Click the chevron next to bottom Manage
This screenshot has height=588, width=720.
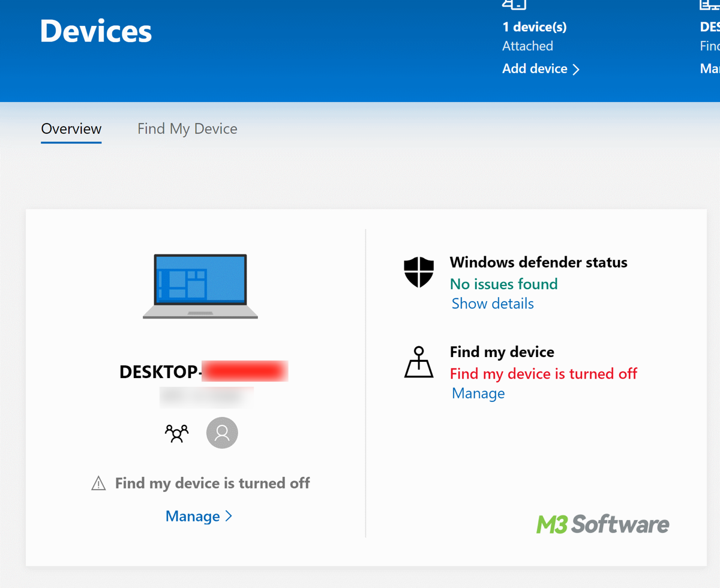pos(229,517)
